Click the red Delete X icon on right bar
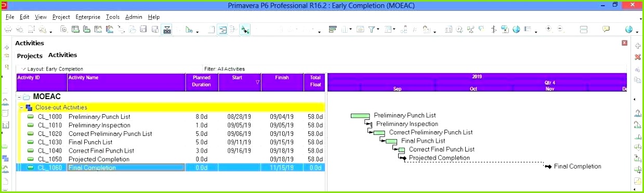Screen dimensions: 644x193 pyautogui.click(x=638, y=57)
